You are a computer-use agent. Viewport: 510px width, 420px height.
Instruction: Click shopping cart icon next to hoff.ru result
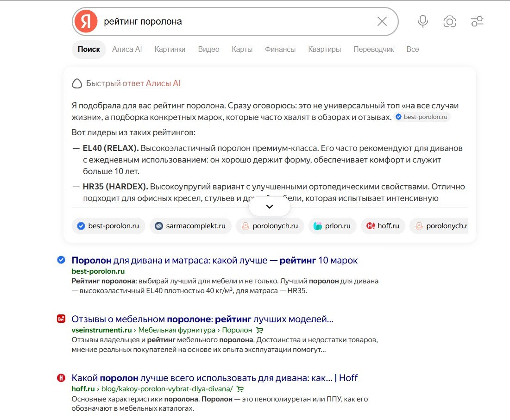point(240,389)
